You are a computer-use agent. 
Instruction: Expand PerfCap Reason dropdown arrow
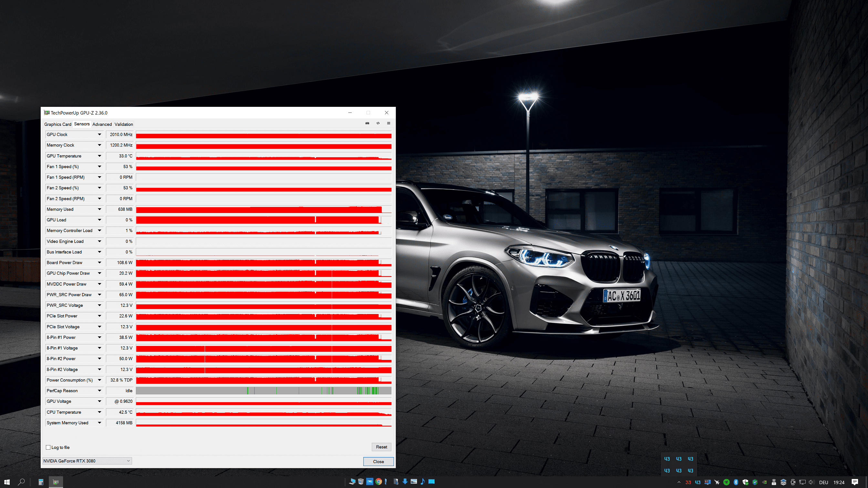pyautogui.click(x=99, y=391)
